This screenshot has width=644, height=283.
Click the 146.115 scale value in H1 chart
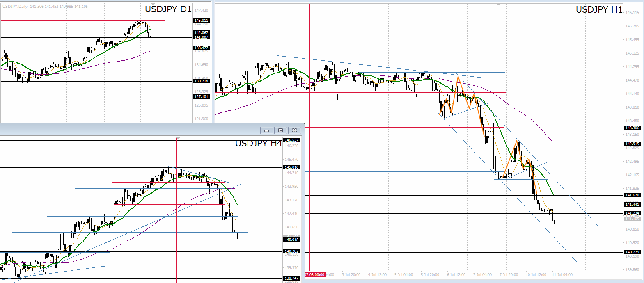[632, 13]
